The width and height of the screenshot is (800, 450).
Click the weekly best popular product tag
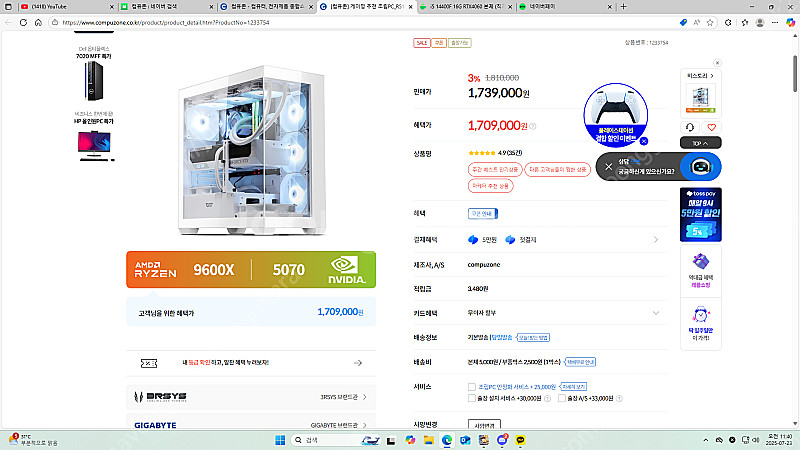[495, 169]
